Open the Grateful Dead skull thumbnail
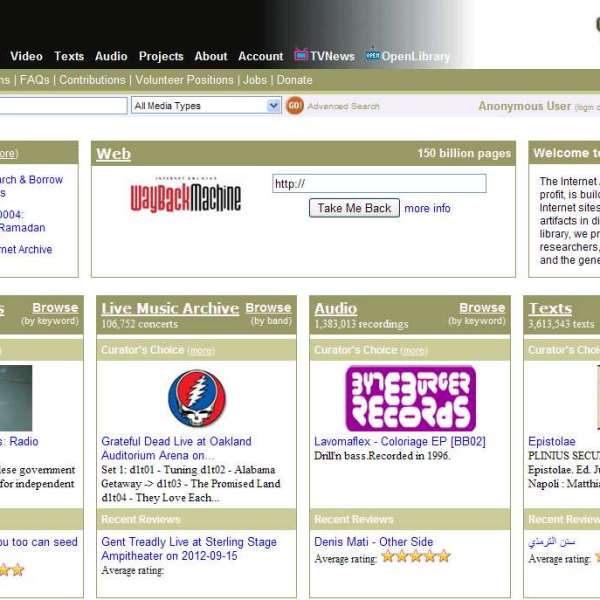 197,398
